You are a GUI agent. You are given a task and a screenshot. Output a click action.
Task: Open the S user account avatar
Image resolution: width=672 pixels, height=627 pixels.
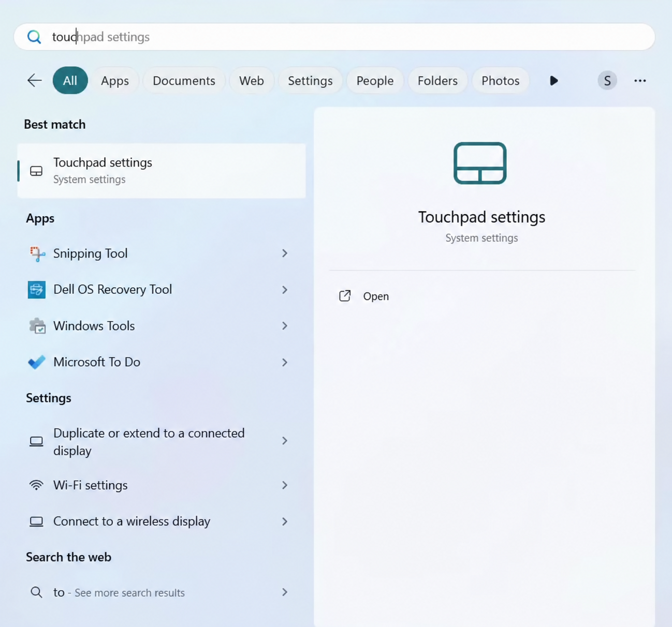[607, 81]
